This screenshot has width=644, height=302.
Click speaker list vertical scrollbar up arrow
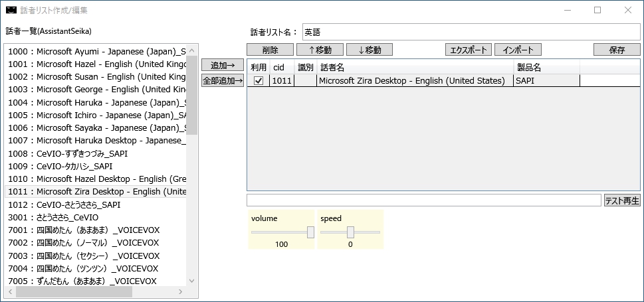[x=192, y=50]
